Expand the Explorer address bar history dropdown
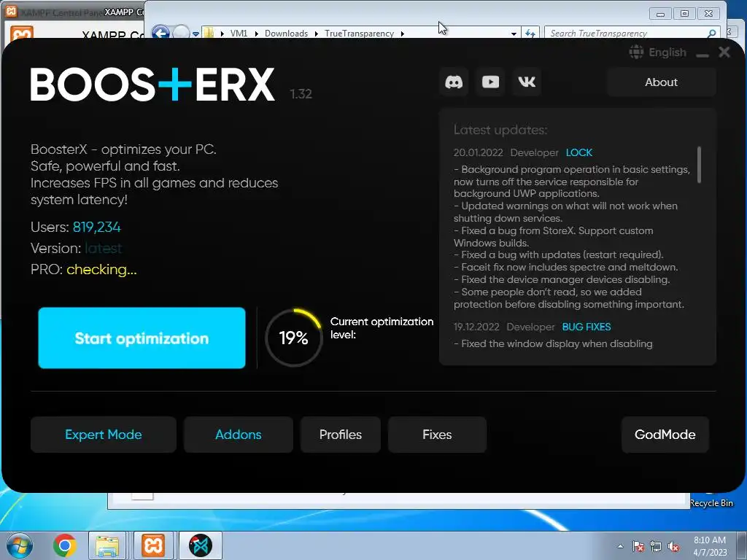 (x=514, y=34)
